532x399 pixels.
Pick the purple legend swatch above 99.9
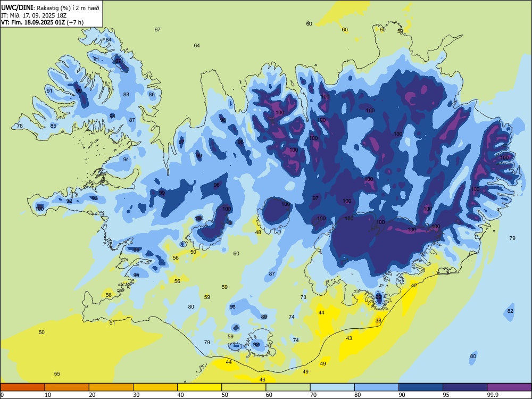click(509, 387)
